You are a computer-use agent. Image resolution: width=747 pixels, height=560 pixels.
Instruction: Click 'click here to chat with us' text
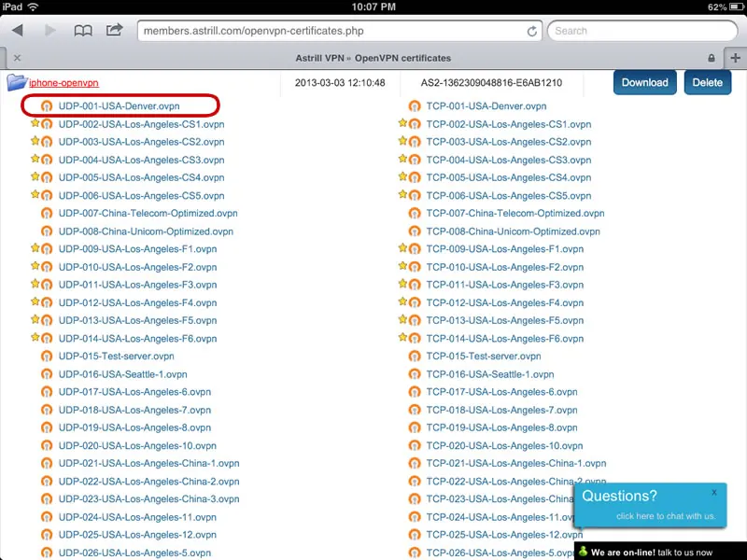pos(666,516)
